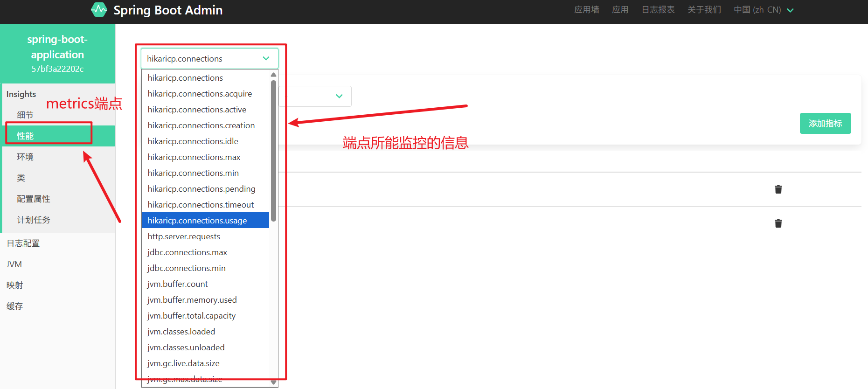Open 细节 in the sidebar
Image resolution: width=868 pixels, height=389 pixels.
coord(59,115)
